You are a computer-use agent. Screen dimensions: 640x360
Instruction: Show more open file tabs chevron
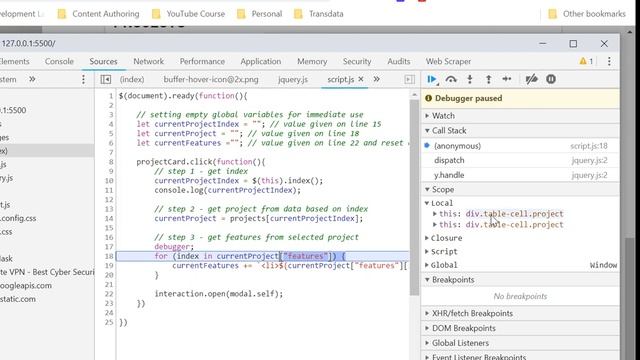click(x=376, y=79)
